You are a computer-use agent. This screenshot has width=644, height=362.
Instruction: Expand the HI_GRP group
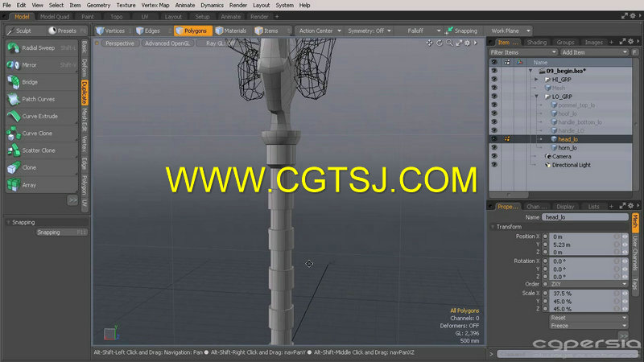point(536,79)
